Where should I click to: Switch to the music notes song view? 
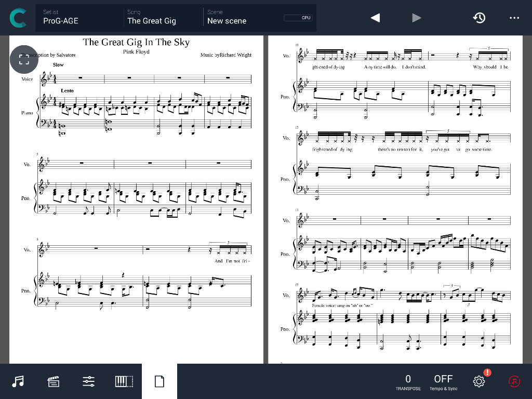coord(18,381)
